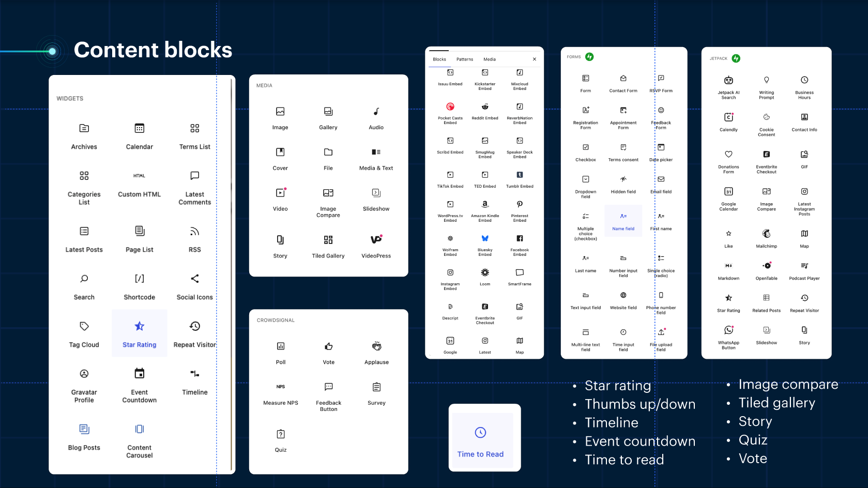Insert the Hidden field block
868x488 pixels.
tap(623, 184)
